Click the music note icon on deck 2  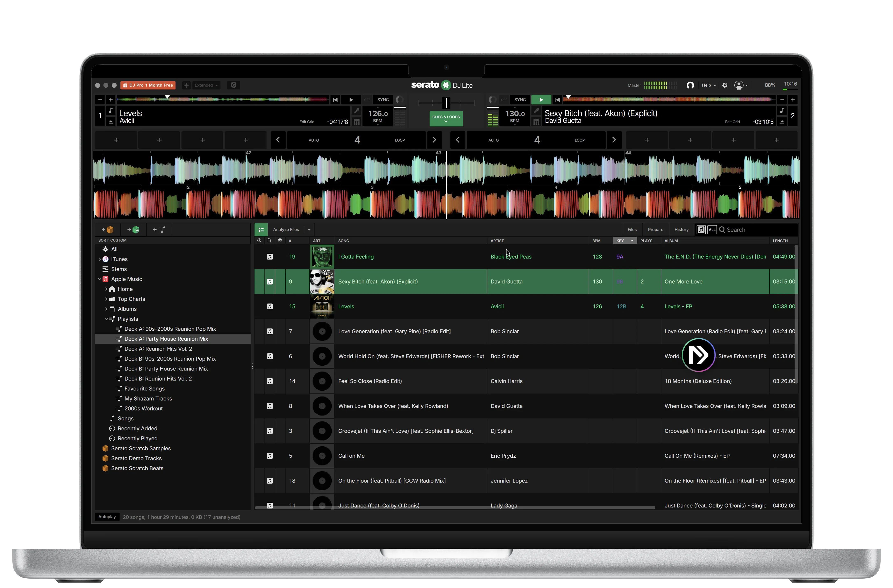tap(782, 110)
